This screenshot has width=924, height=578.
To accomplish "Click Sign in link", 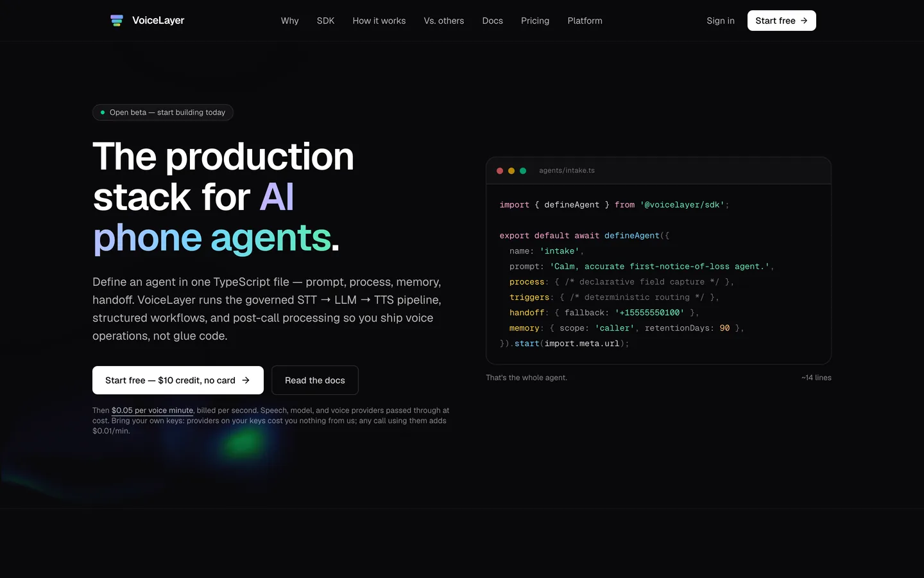I will [721, 21].
